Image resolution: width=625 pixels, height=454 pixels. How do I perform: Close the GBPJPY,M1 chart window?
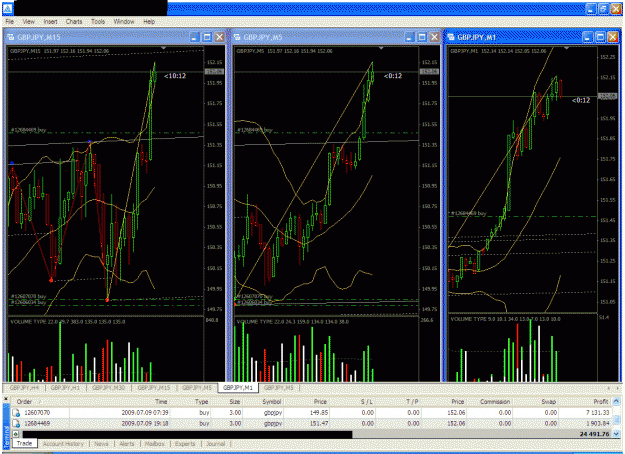[613, 37]
